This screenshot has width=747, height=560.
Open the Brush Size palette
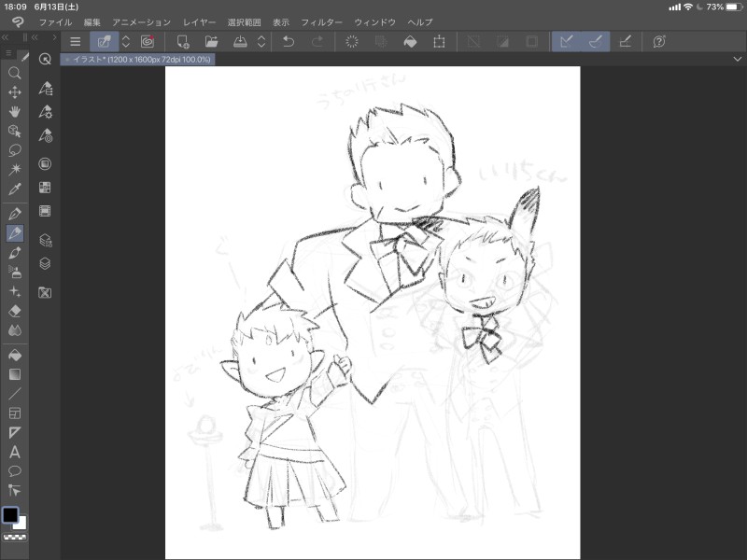45,135
